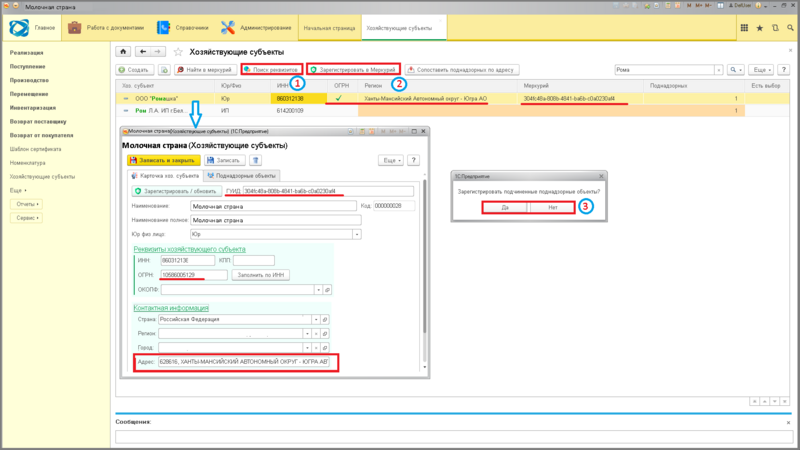
Task: Click the Наименование field
Action: [x=273, y=206]
